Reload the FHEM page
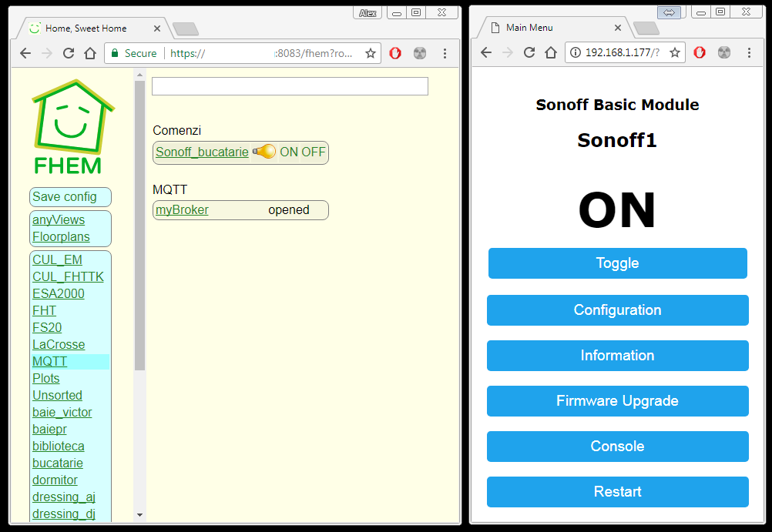 (69, 53)
